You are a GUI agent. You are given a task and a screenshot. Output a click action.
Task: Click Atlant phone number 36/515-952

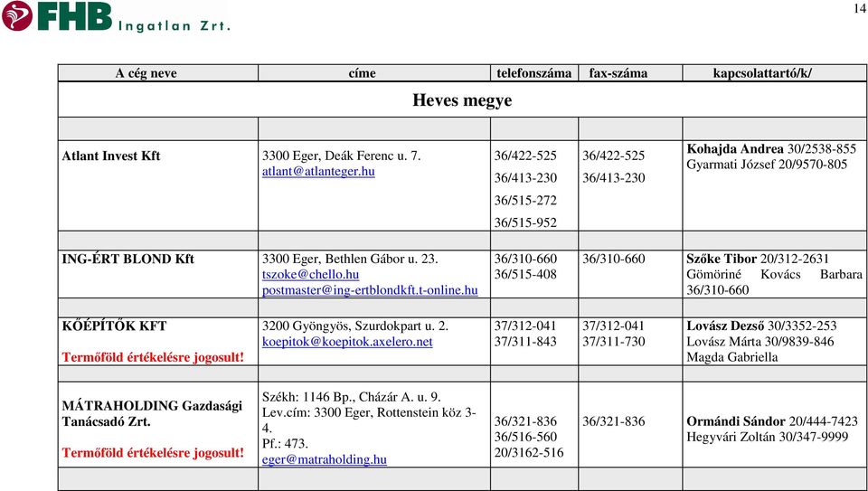(x=525, y=222)
